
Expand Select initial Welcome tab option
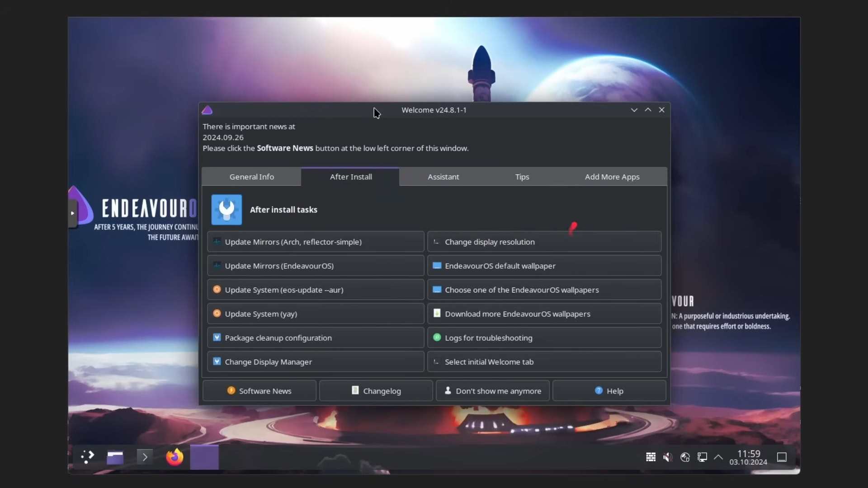point(544,361)
